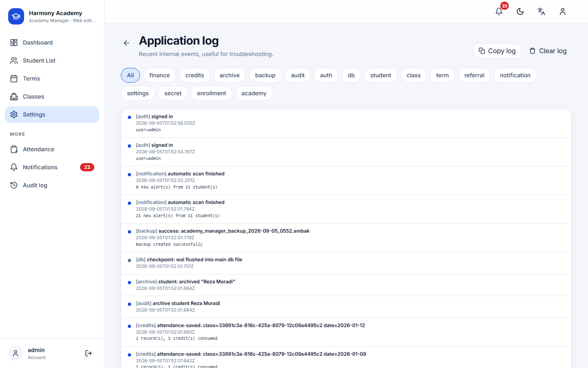Select archived "Reza Moradi" log entry
Viewport: 588px width, 368px height.
click(346, 285)
